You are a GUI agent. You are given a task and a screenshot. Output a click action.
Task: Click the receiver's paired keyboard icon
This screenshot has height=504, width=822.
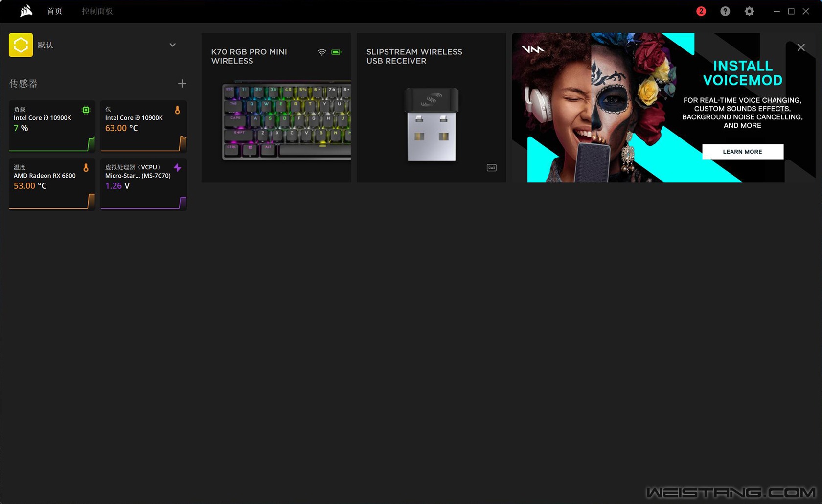click(492, 168)
